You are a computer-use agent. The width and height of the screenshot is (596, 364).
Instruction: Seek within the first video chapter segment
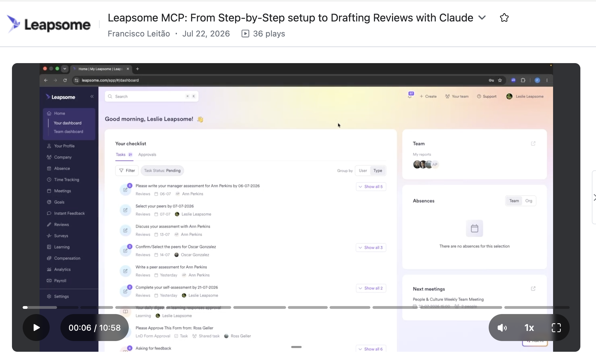[x=51, y=307]
